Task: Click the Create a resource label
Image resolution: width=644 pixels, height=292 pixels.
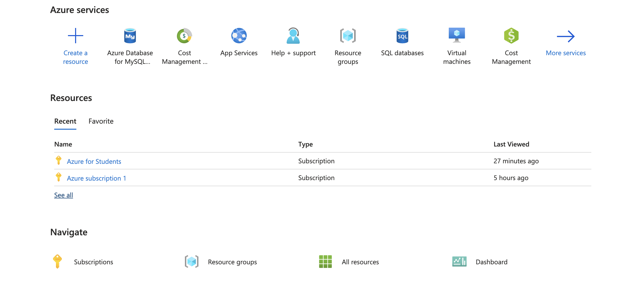Action: (x=75, y=57)
